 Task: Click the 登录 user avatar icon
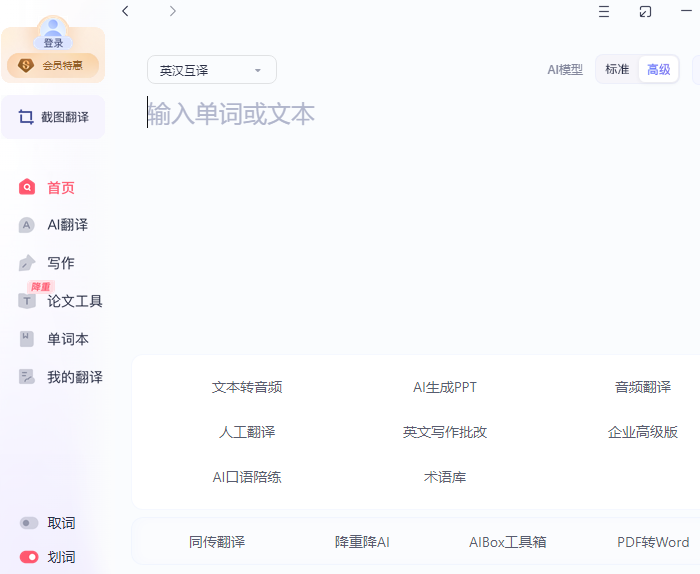53,32
